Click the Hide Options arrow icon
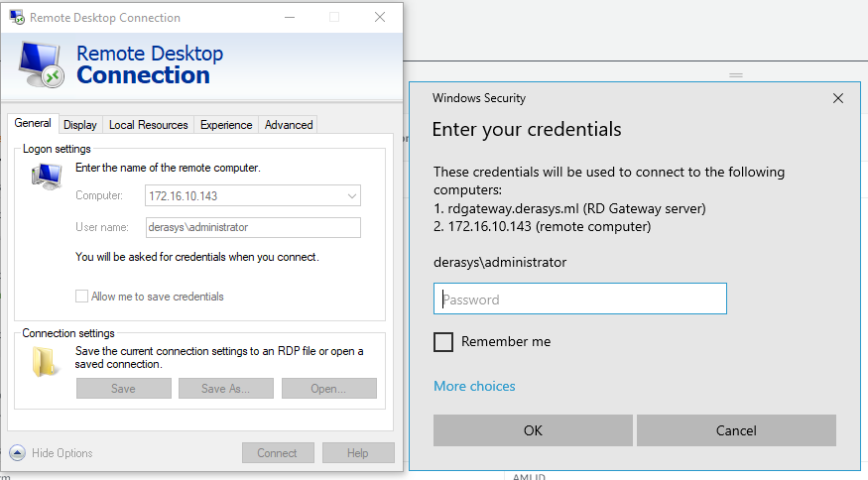This screenshot has height=480, width=868. 17,453
